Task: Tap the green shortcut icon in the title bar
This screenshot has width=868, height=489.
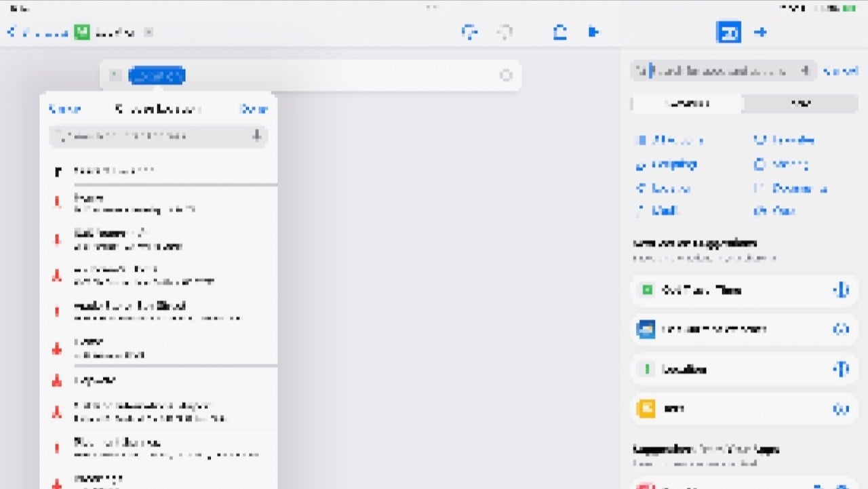Action: (x=82, y=33)
